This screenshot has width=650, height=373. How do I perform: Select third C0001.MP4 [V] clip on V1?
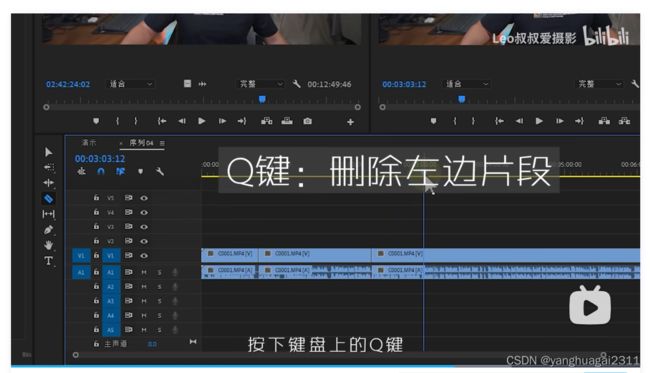click(506, 254)
